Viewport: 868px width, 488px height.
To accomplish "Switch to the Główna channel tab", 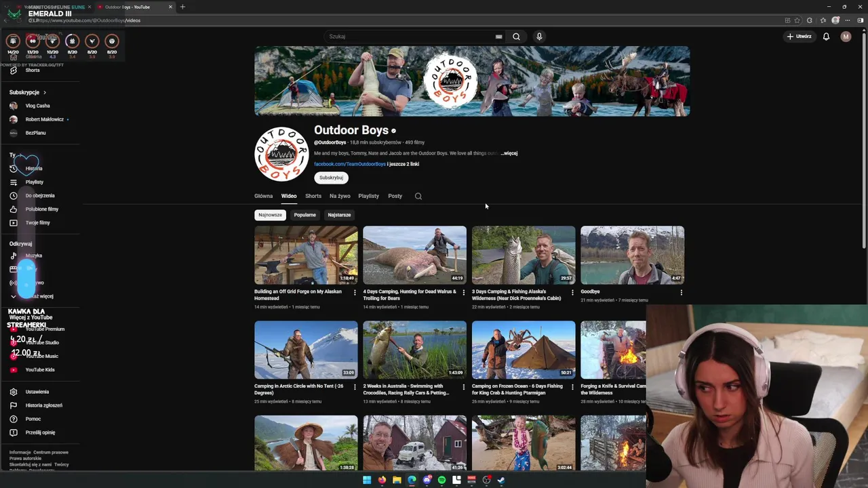I will (x=263, y=196).
